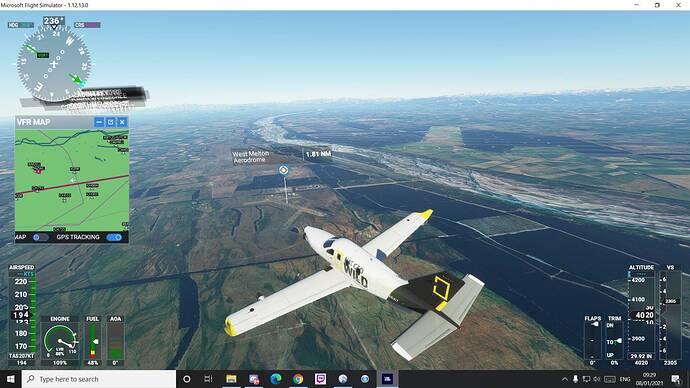This screenshot has width=690, height=388.
Task: Click the FUEL level bar
Action: (x=92, y=341)
